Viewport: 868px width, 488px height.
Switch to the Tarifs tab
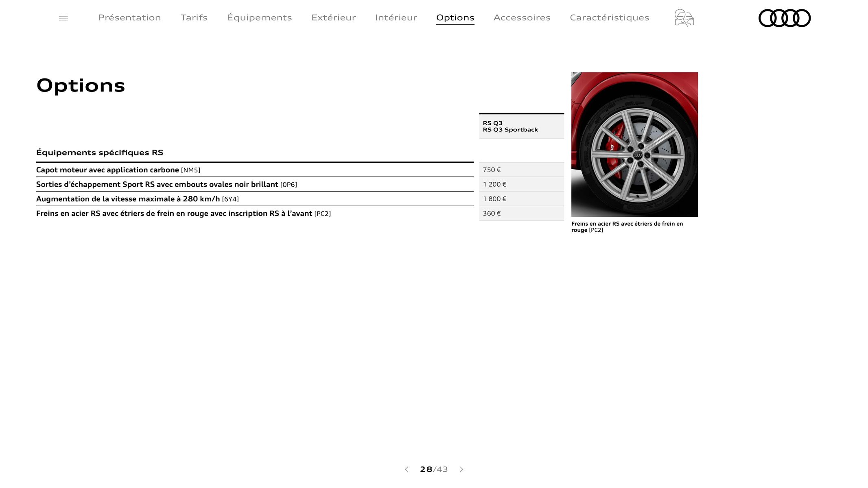pyautogui.click(x=194, y=17)
